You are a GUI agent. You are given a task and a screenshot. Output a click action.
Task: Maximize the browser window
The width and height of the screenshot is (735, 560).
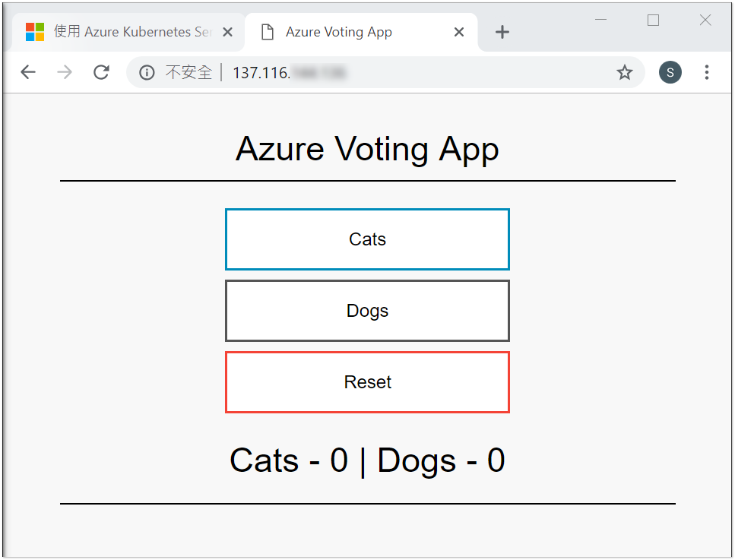coord(653,21)
